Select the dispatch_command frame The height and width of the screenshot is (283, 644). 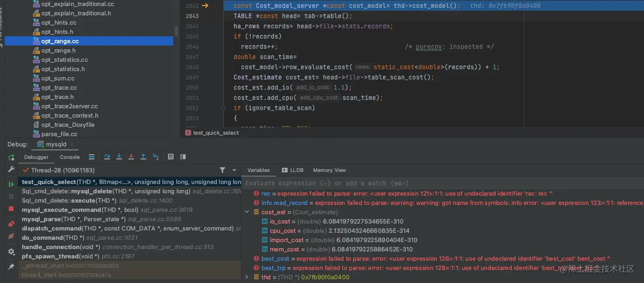coord(130,228)
